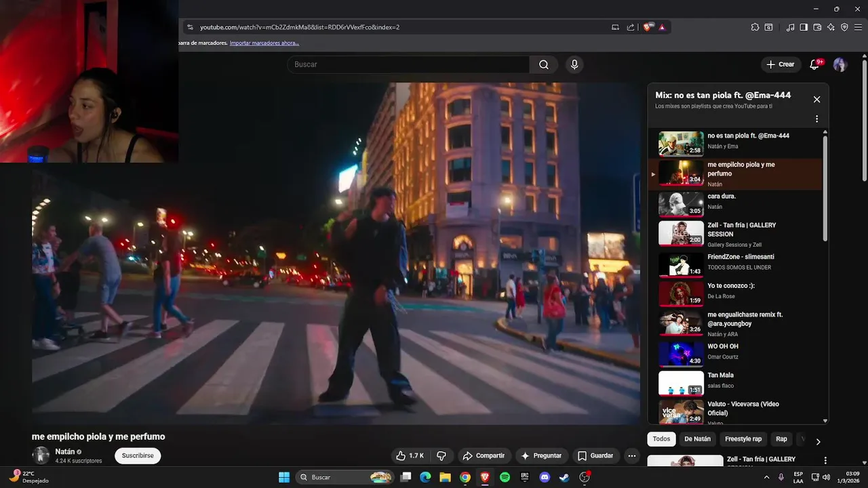The image size is (868, 488).
Task: Open Brave VPN shield icon
Action: point(844,27)
